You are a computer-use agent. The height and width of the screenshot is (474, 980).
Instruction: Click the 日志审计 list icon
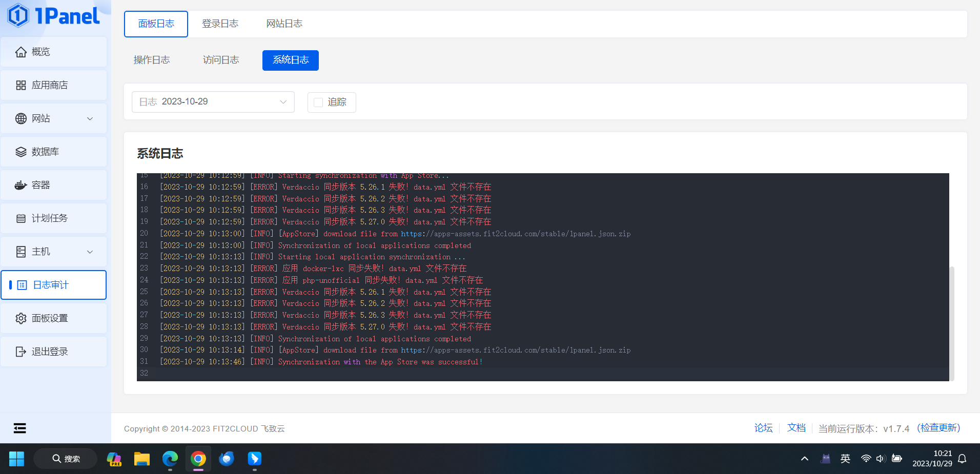22,285
